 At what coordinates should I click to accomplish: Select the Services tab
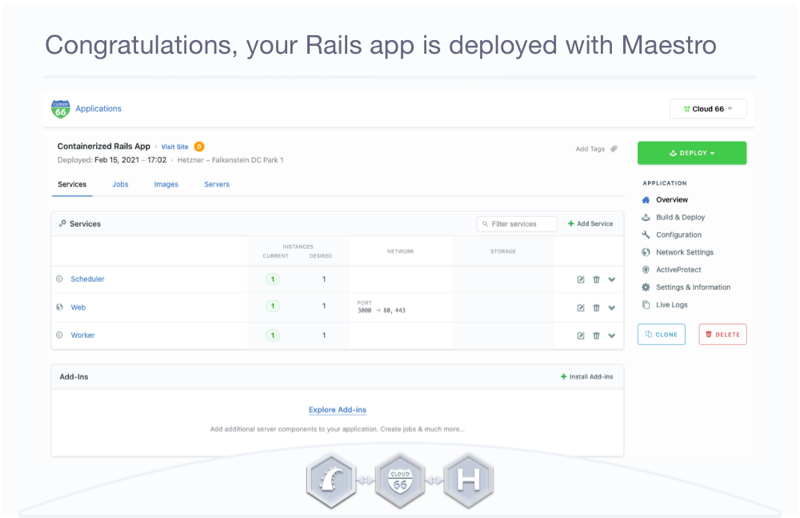(72, 184)
